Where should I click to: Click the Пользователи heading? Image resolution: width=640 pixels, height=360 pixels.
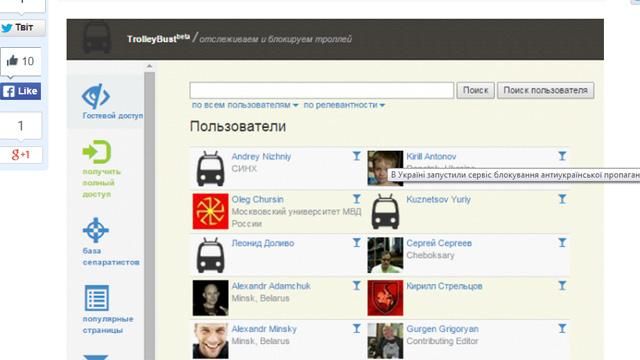tap(238, 126)
